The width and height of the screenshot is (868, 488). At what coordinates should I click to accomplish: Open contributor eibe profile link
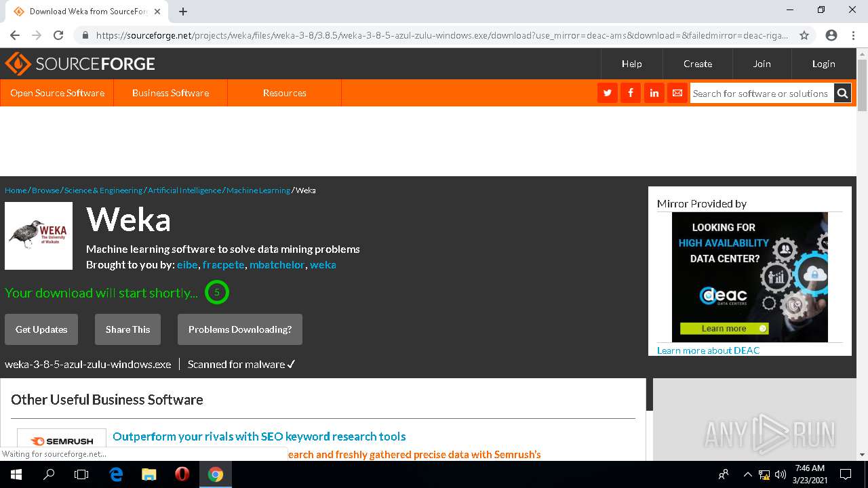pos(186,265)
